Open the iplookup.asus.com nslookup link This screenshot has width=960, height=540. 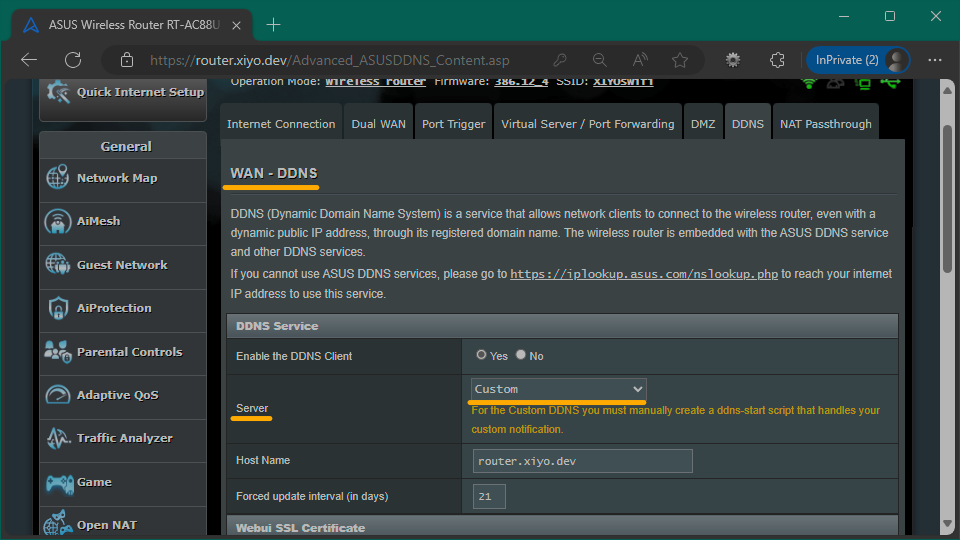tap(644, 274)
